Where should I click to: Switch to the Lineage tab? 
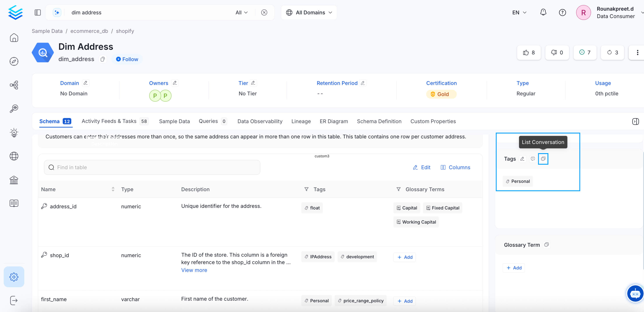pos(301,121)
